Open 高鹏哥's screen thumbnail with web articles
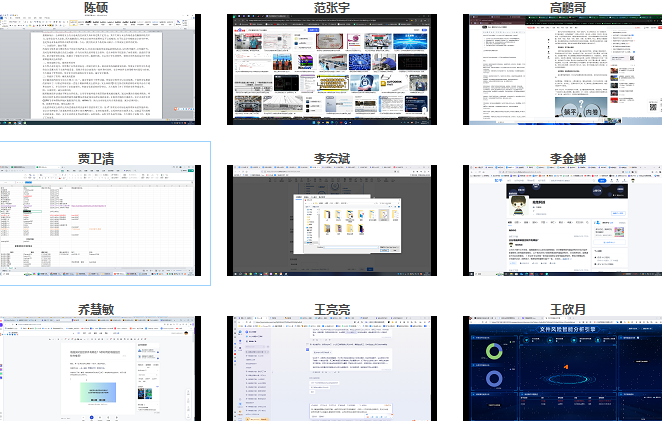Viewport: 662px width, 421px height. coord(562,69)
